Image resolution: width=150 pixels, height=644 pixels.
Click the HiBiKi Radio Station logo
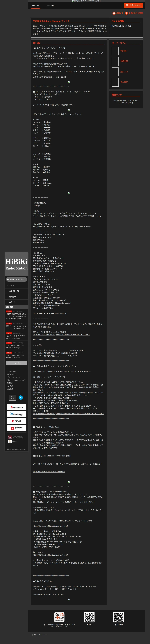coord(16,264)
